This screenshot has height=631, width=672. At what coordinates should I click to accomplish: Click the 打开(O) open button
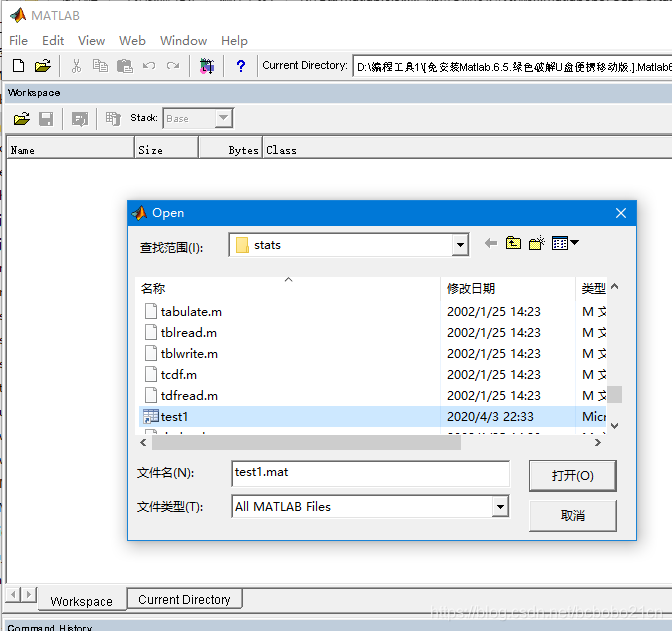573,475
